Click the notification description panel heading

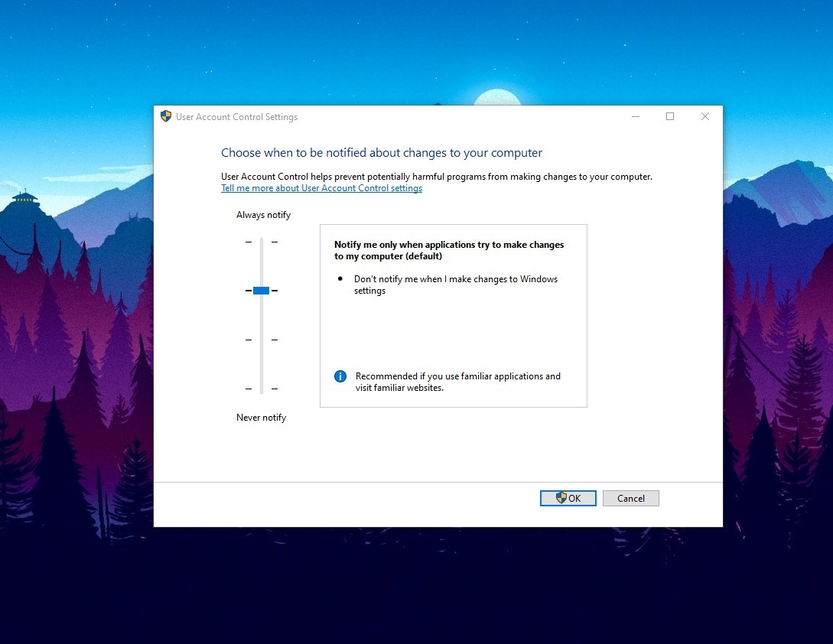coord(449,250)
